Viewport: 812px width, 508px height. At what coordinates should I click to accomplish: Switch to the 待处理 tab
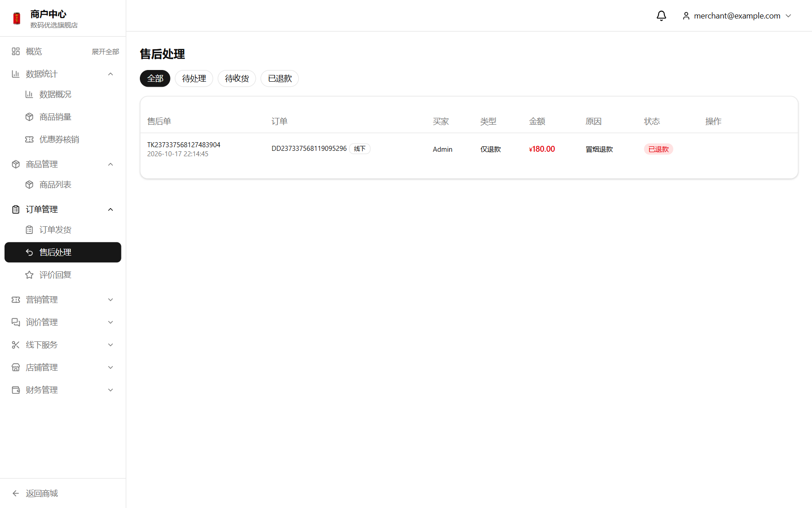[194, 79]
